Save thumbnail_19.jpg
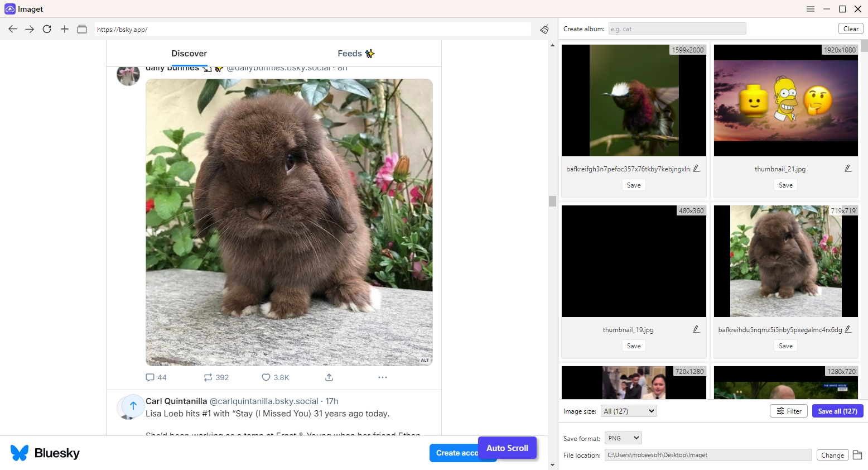The image size is (868, 470). [634, 346]
